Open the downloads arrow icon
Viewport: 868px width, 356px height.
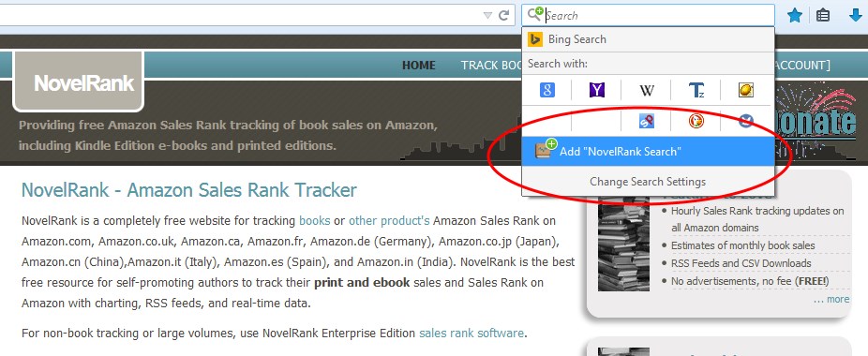tap(856, 16)
